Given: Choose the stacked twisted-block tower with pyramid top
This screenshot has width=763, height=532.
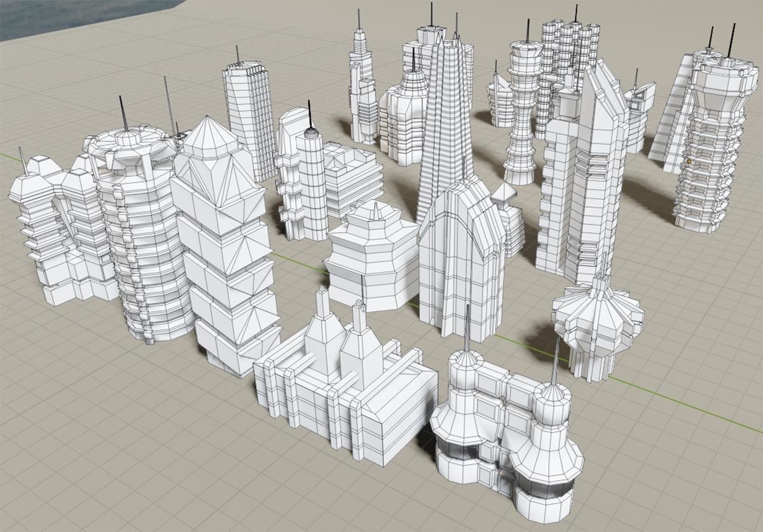Looking at the screenshot, I should pos(226,248).
